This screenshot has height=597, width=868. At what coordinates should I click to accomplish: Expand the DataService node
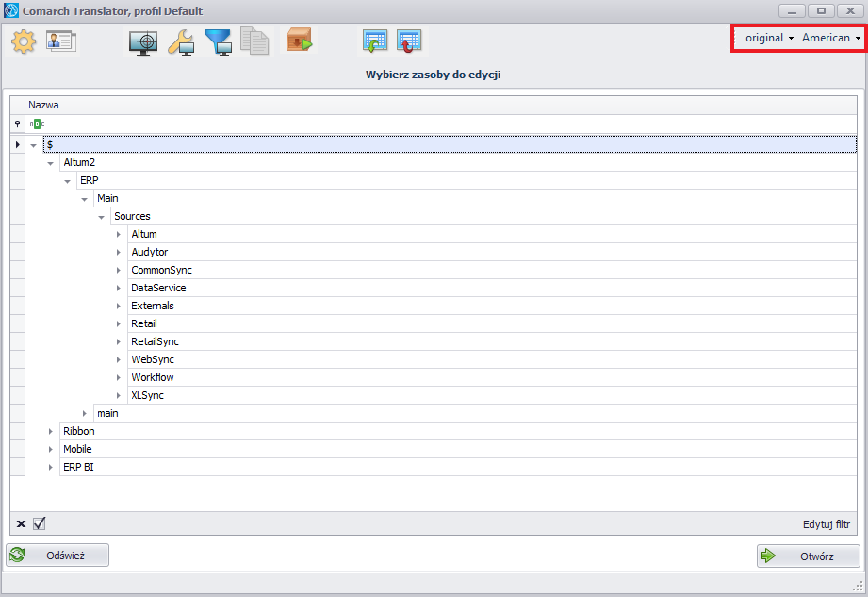(x=119, y=288)
